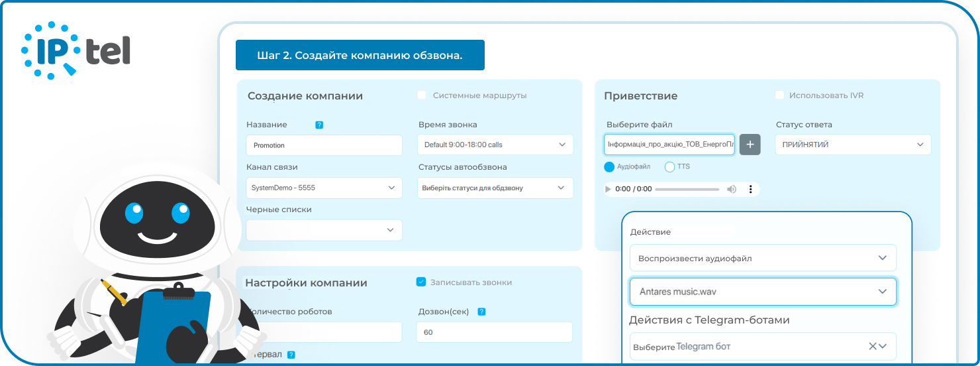Enable the Системные маршруты checkbox

tap(422, 95)
